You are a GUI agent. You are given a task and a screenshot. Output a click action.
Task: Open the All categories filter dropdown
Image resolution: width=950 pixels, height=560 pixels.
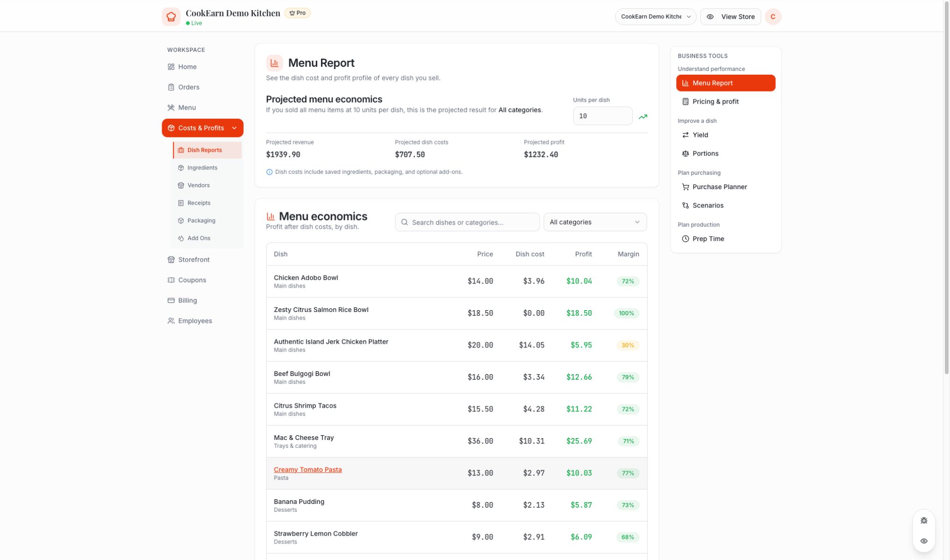point(595,222)
